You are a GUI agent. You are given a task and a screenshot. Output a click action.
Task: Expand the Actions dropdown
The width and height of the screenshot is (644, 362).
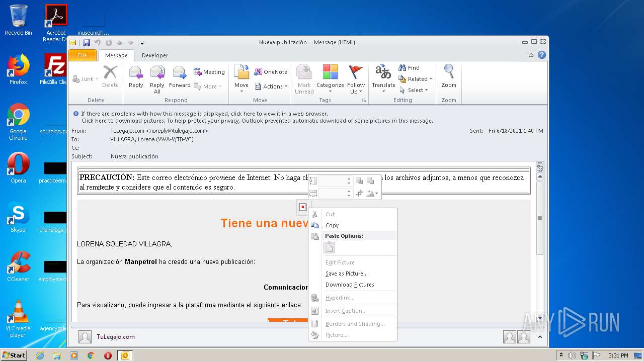(271, 86)
